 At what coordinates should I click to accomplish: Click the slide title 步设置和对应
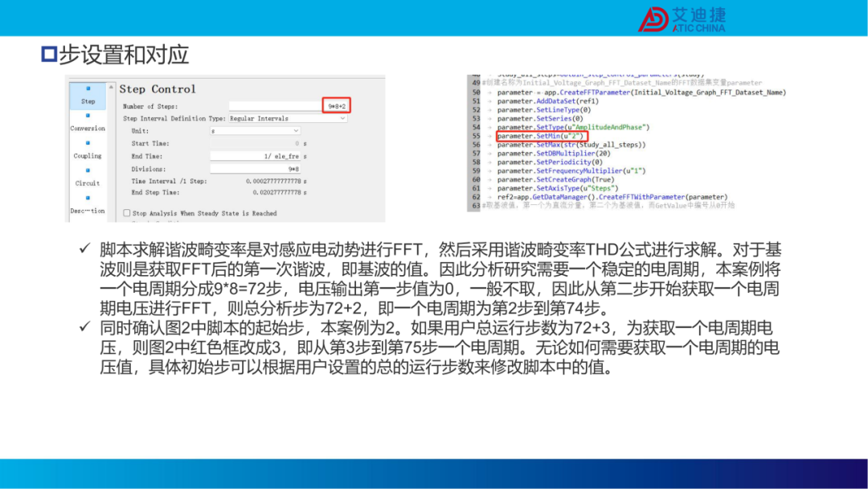point(124,54)
